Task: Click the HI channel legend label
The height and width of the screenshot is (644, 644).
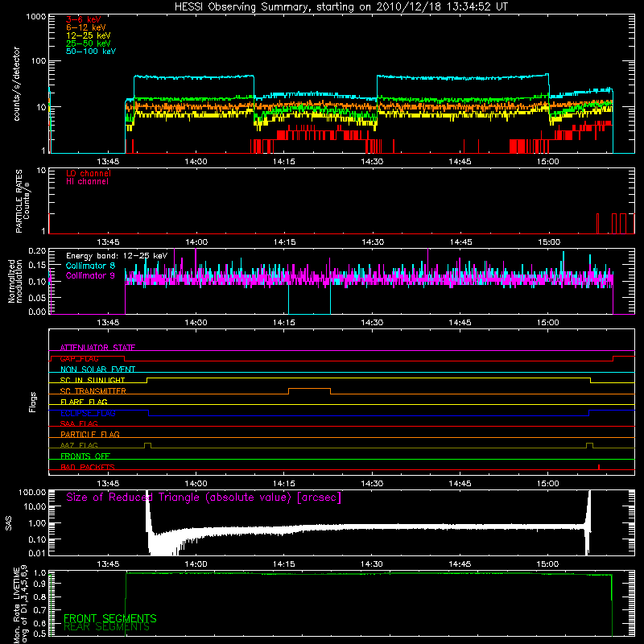Action: 87,182
